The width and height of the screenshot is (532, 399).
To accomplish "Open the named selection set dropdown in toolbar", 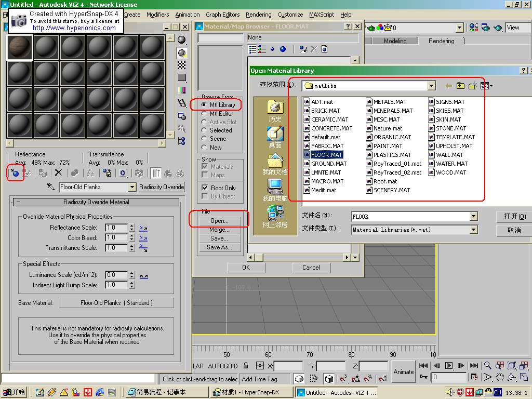I will click(459, 28).
